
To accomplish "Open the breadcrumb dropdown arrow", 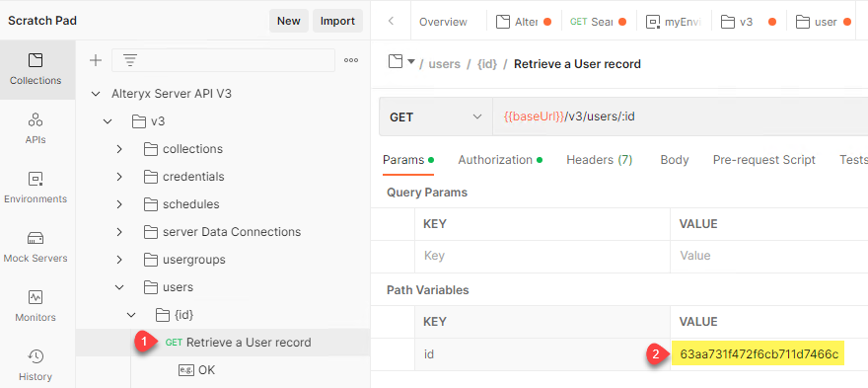I will tap(410, 61).
